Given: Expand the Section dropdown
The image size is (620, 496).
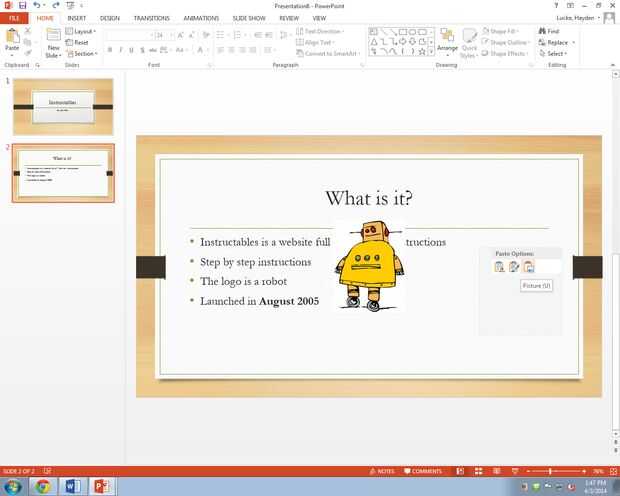Looking at the screenshot, I should (x=81, y=53).
